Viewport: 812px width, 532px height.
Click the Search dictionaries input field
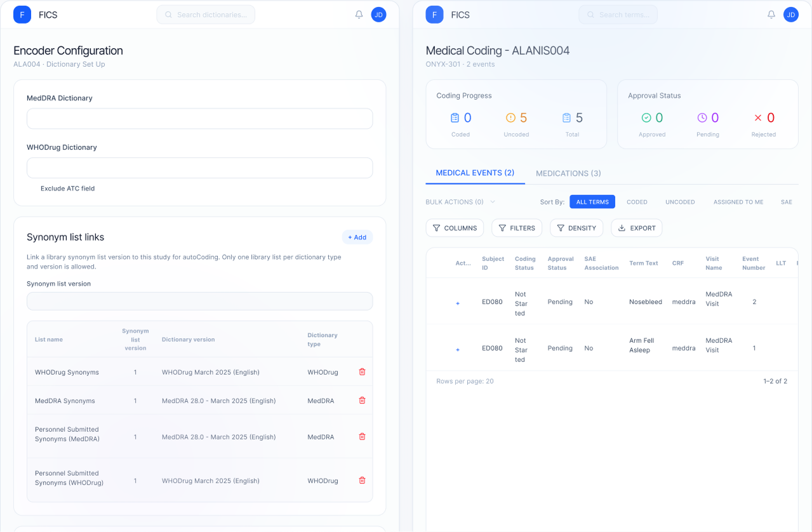tap(206, 14)
